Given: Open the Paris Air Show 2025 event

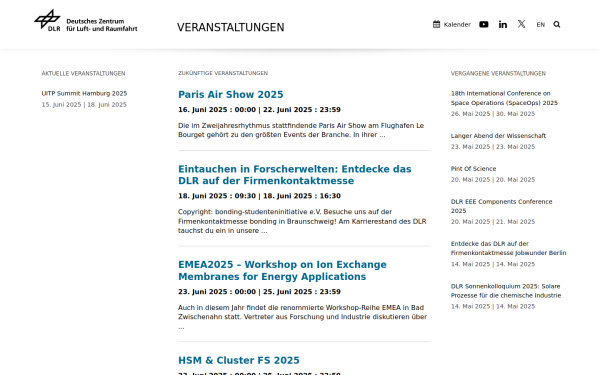Looking at the screenshot, I should pos(231,95).
